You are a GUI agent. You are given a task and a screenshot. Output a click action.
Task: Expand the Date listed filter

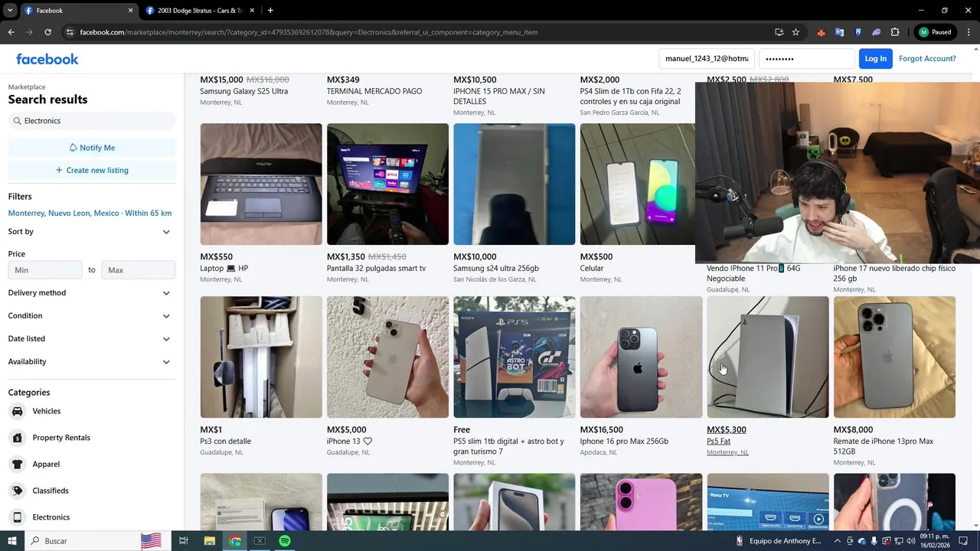coord(92,339)
